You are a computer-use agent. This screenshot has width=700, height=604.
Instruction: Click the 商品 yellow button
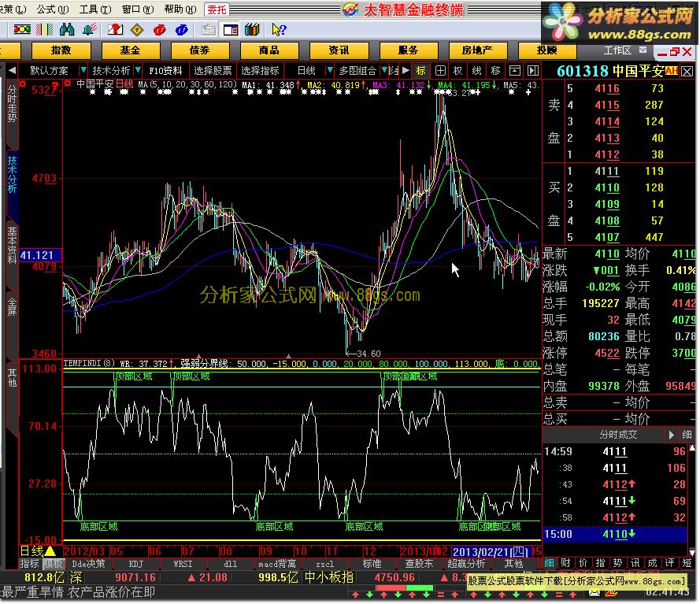269,50
